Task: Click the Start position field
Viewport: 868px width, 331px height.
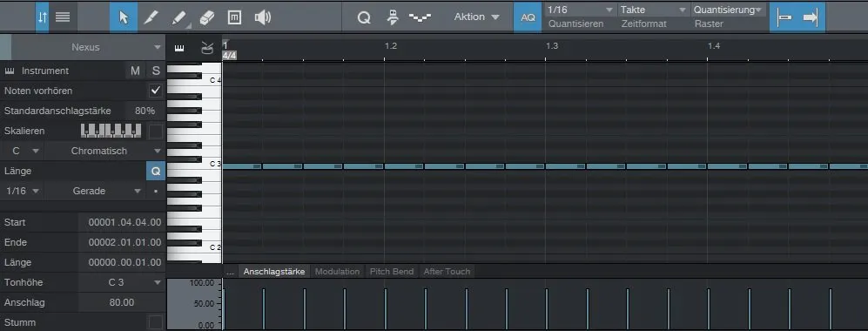Action: [x=123, y=222]
